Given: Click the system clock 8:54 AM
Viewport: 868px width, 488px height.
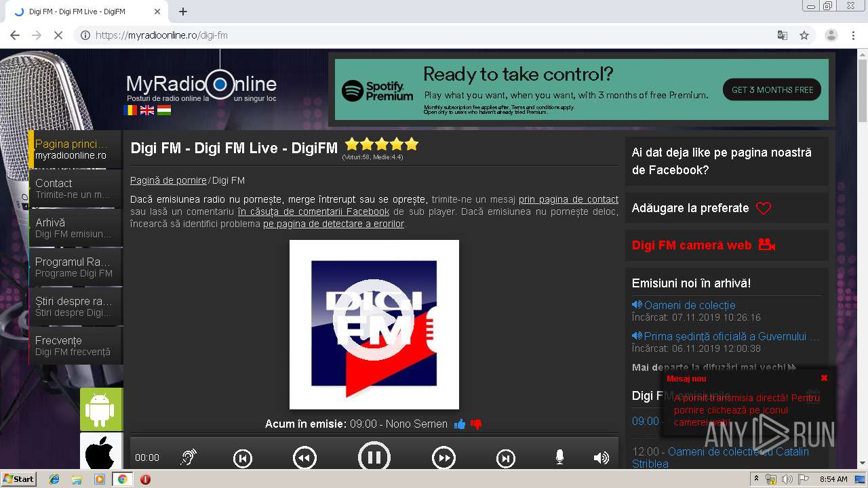Looking at the screenshot, I should pos(833,479).
